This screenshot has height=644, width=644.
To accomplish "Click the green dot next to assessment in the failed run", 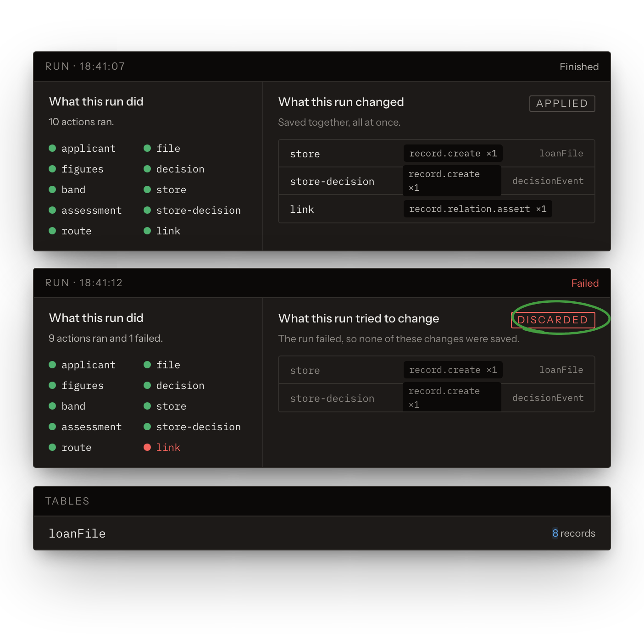I will (x=52, y=427).
